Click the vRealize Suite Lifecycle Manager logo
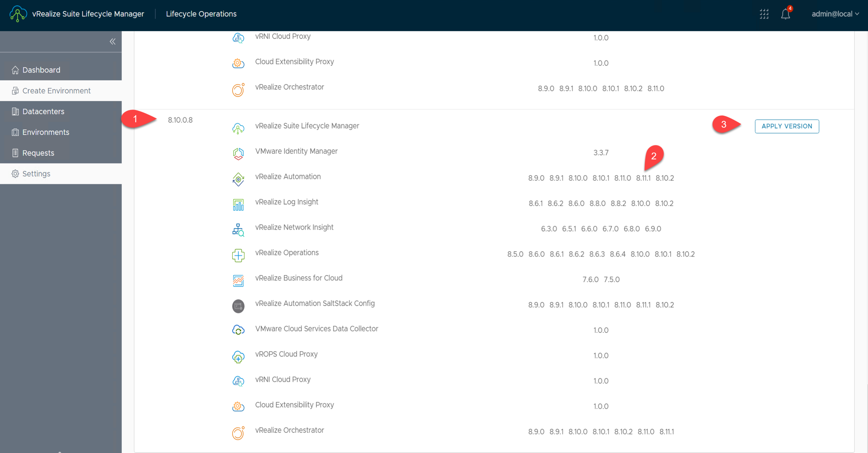The height and width of the screenshot is (453, 868). [x=18, y=14]
